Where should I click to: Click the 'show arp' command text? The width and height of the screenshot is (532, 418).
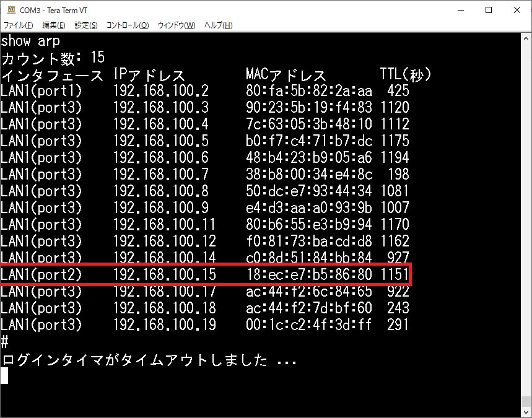(x=30, y=41)
